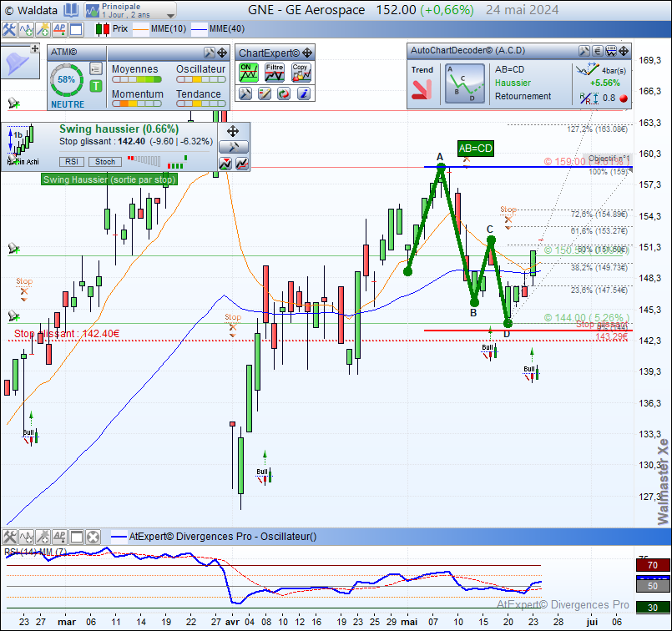This screenshot has height=631, width=672.
Task: Click oscillator pane AP icon
Action: click(x=59, y=537)
